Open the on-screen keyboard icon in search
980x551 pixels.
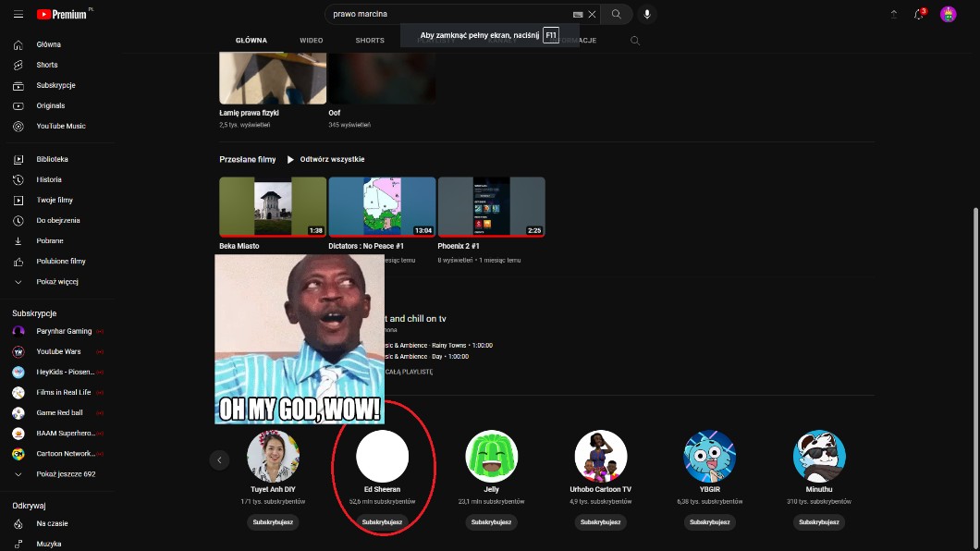(578, 15)
